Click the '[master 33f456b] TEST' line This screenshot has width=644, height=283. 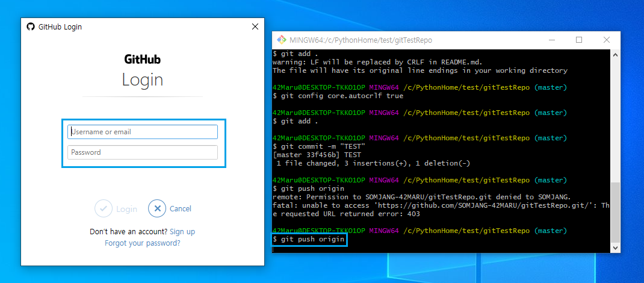317,155
